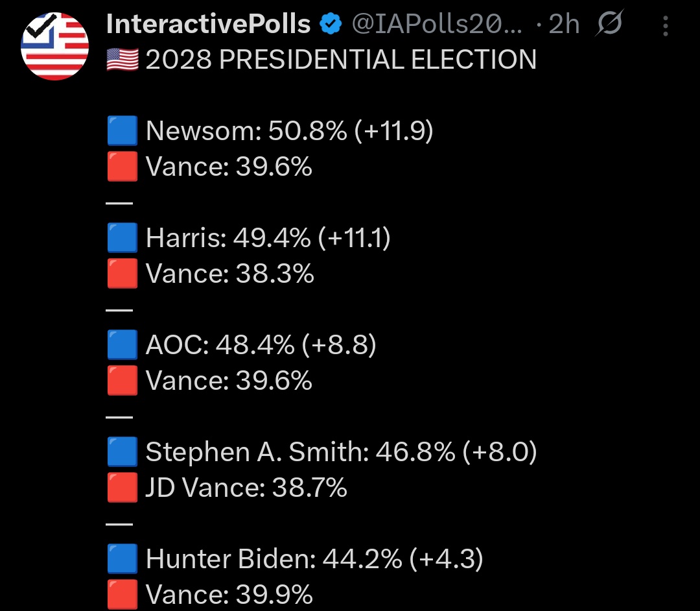Open the @IAPolls20... handle link
This screenshot has height=611, width=700.
click(x=437, y=24)
